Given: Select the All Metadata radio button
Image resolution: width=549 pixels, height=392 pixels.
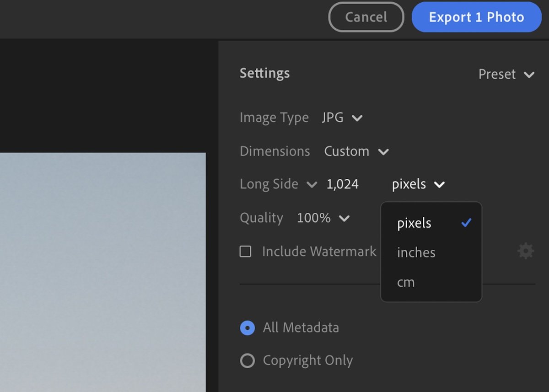Looking at the screenshot, I should [x=247, y=328].
